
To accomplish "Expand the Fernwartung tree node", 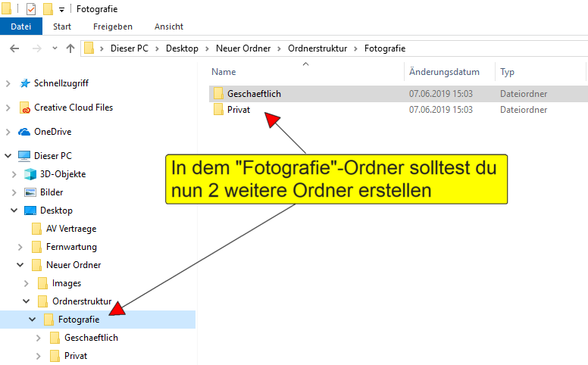I will click(20, 247).
